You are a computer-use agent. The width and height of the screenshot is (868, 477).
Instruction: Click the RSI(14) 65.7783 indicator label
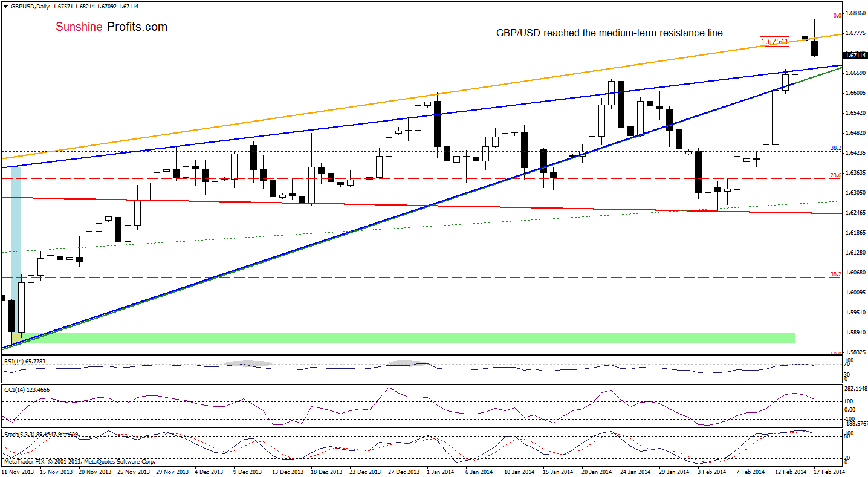tap(24, 361)
